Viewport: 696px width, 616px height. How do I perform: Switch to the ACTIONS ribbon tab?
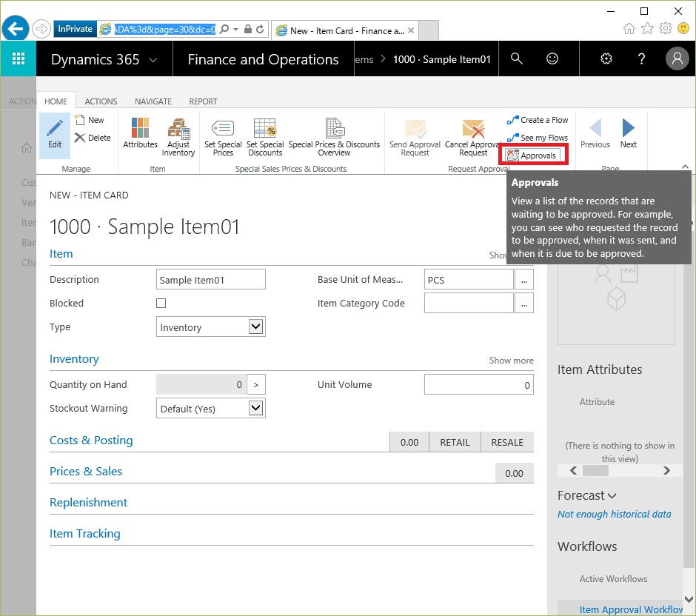pos(101,101)
